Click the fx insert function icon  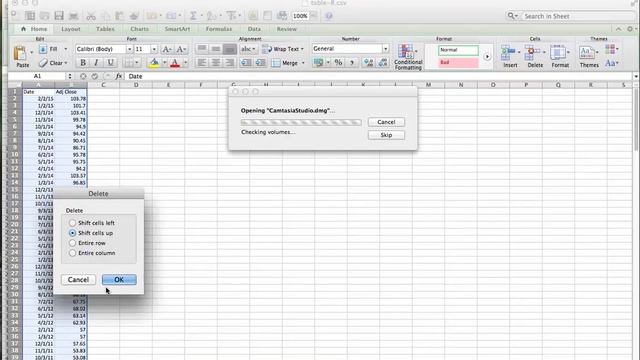pos(119,76)
